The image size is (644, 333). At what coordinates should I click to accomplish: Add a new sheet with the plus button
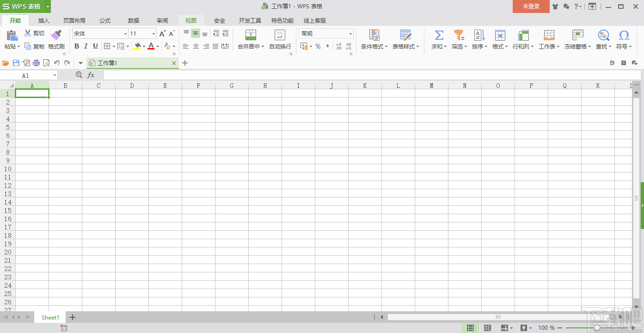click(x=73, y=317)
